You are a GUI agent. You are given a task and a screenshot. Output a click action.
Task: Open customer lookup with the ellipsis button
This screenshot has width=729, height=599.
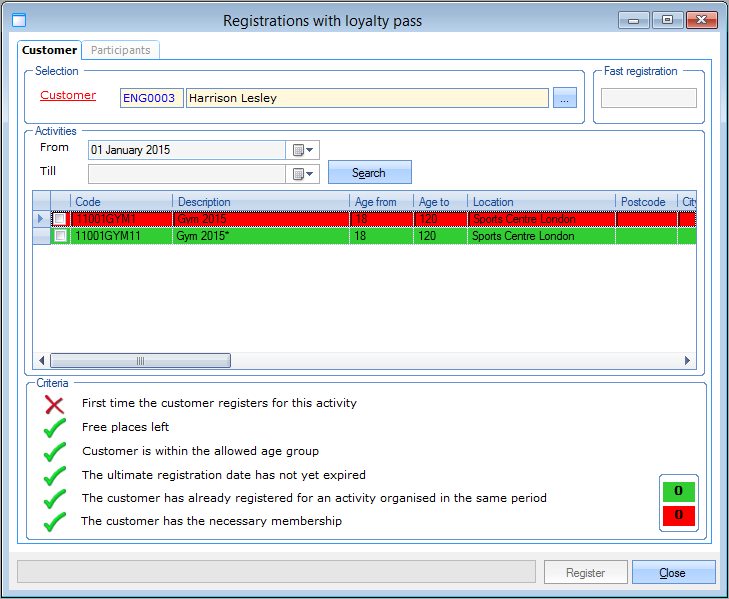click(565, 98)
